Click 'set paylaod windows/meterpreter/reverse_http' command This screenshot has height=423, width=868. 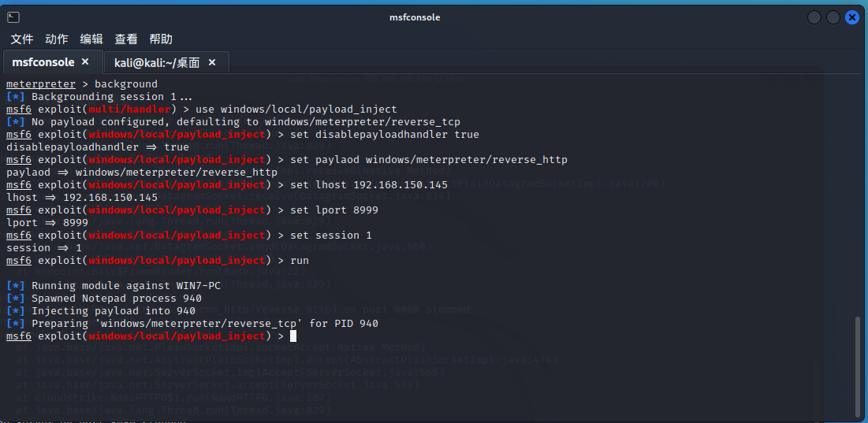pos(428,160)
